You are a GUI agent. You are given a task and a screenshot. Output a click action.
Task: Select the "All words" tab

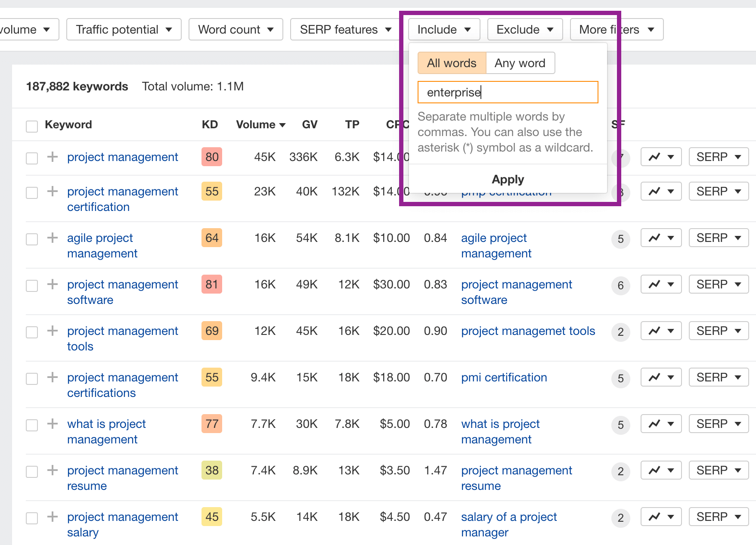tap(451, 63)
